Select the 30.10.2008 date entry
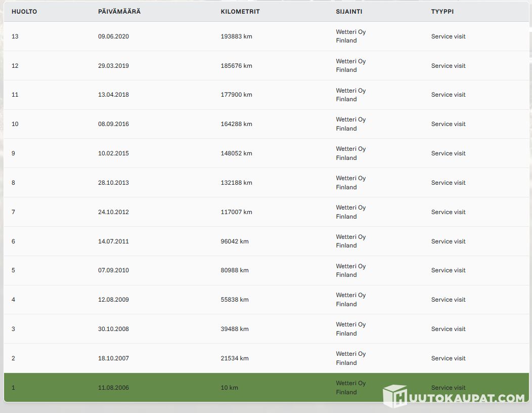Image resolution: width=532 pixels, height=413 pixels. pos(113,329)
